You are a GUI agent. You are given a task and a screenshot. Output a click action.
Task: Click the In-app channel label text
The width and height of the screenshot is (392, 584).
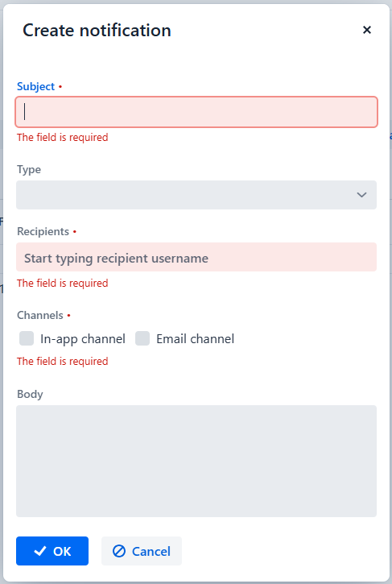click(x=83, y=339)
